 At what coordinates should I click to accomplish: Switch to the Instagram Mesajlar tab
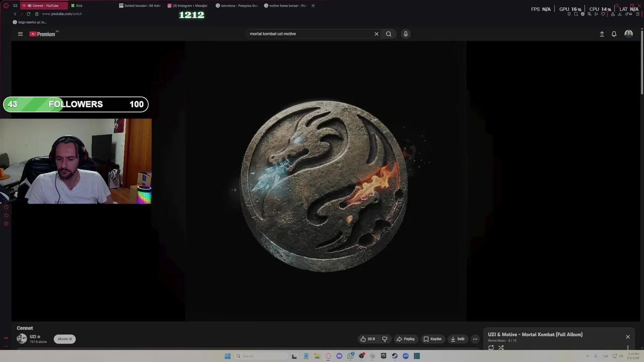pyautogui.click(x=189, y=6)
